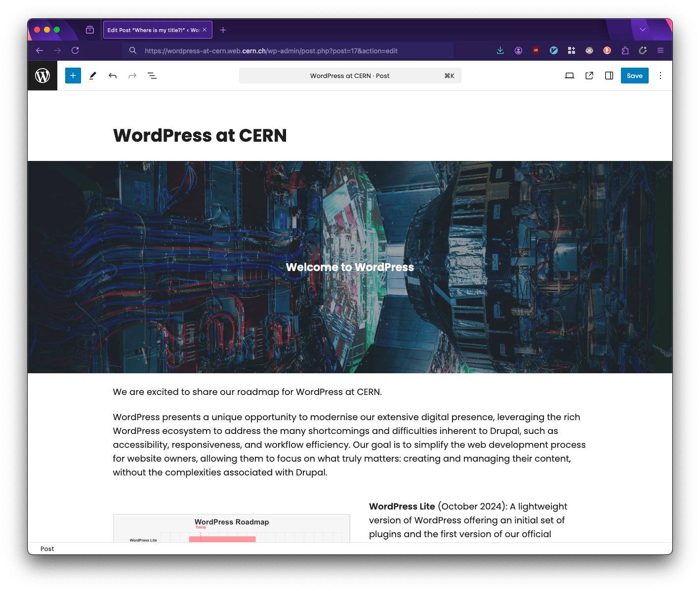Viewport: 700px width, 591px height.
Task: Close the Edit Post browser tab
Action: point(205,30)
